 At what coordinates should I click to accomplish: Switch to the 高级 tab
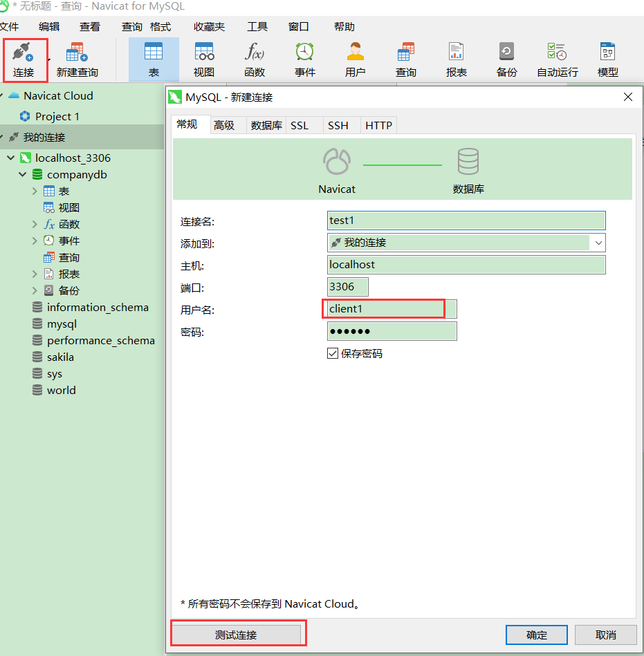228,125
